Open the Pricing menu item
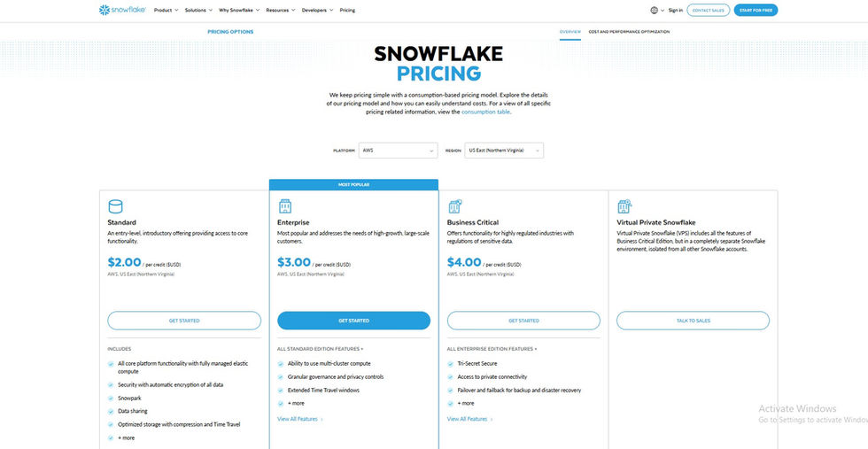The image size is (868, 449). (347, 10)
